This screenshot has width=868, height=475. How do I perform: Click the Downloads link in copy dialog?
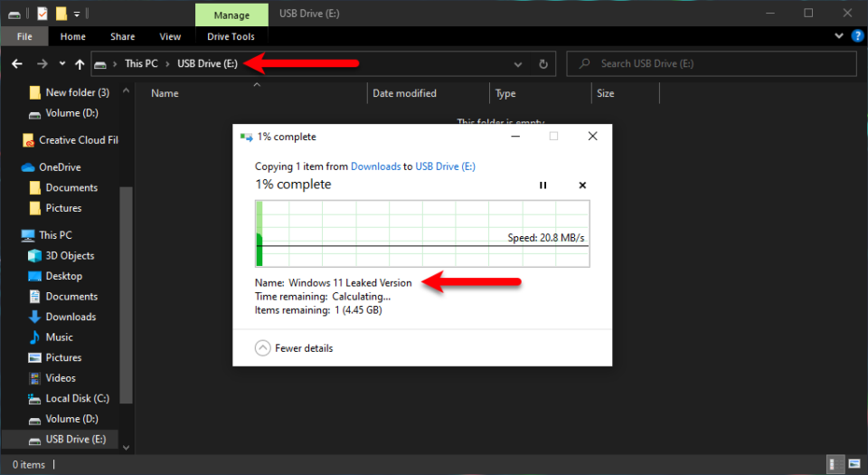[x=375, y=166]
